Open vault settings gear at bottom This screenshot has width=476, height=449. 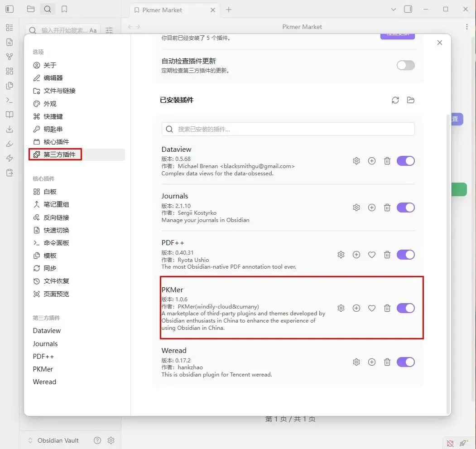tap(111, 440)
